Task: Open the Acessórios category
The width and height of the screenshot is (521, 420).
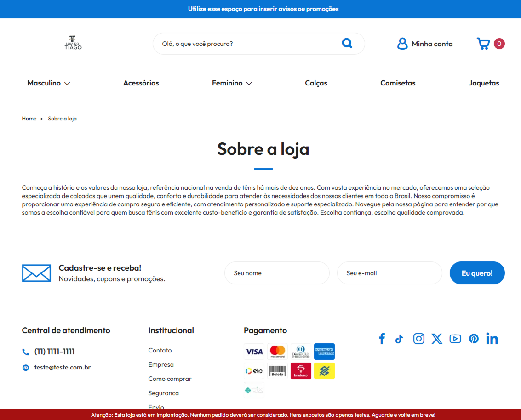Action: click(x=141, y=83)
